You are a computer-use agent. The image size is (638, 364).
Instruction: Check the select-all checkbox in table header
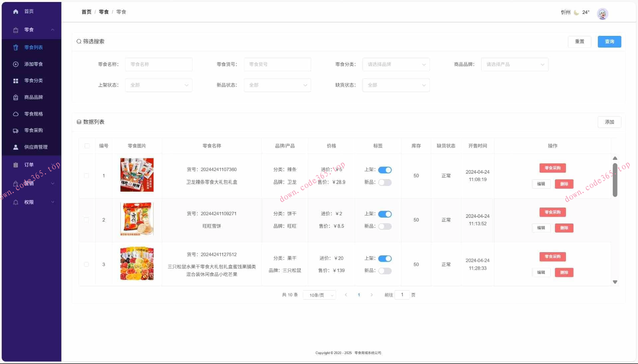87,146
